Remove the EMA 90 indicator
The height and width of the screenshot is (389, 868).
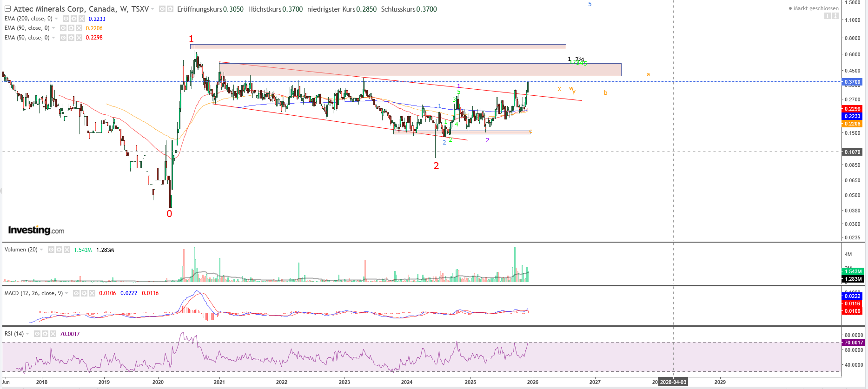tap(79, 28)
